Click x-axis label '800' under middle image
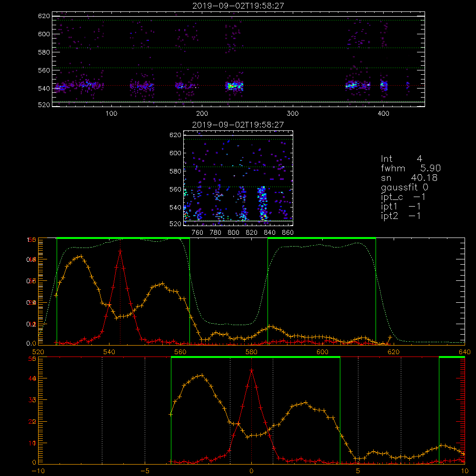Screen dimensions: 476x476 coord(233,233)
